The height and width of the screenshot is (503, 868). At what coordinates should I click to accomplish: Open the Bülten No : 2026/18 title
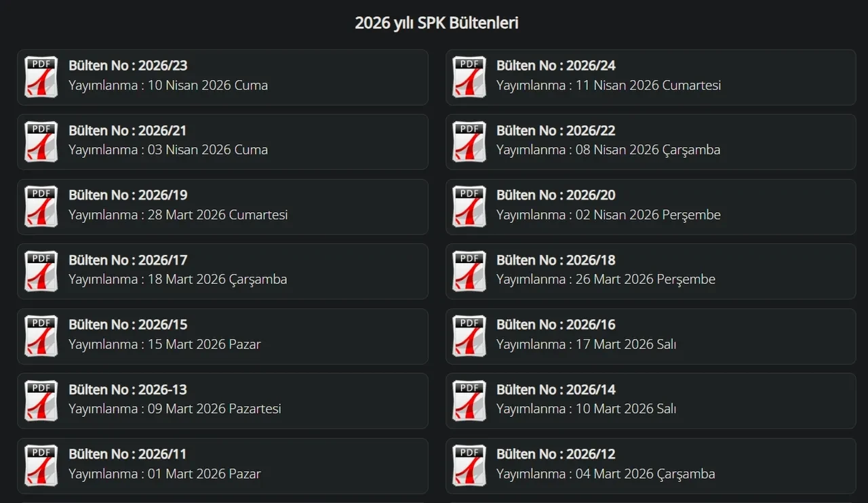(555, 260)
